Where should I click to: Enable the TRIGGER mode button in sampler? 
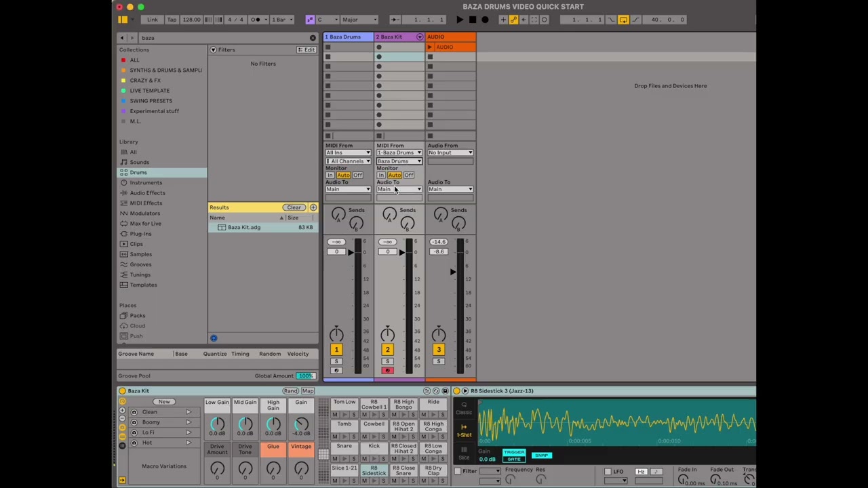pos(513,452)
